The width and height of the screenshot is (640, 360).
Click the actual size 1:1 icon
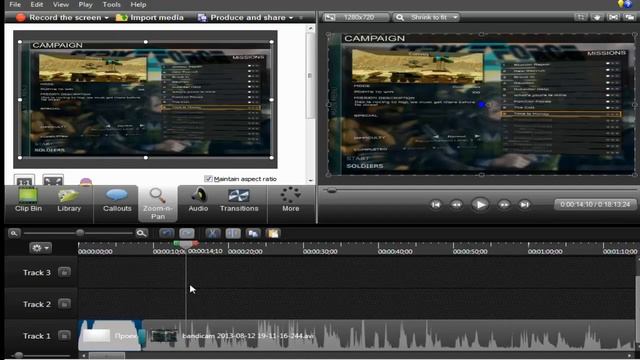[24, 180]
